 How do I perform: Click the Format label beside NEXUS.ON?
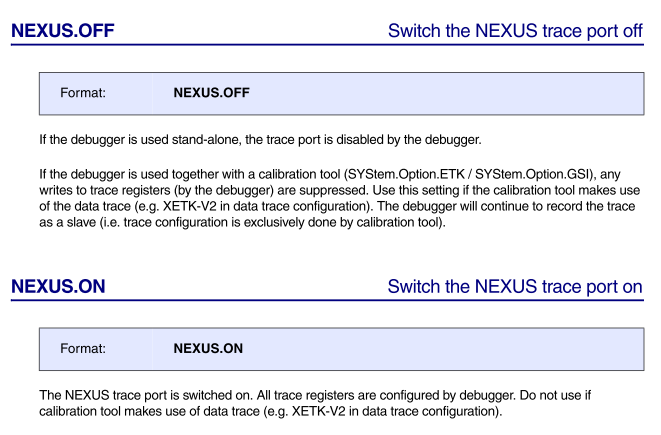[83, 349]
